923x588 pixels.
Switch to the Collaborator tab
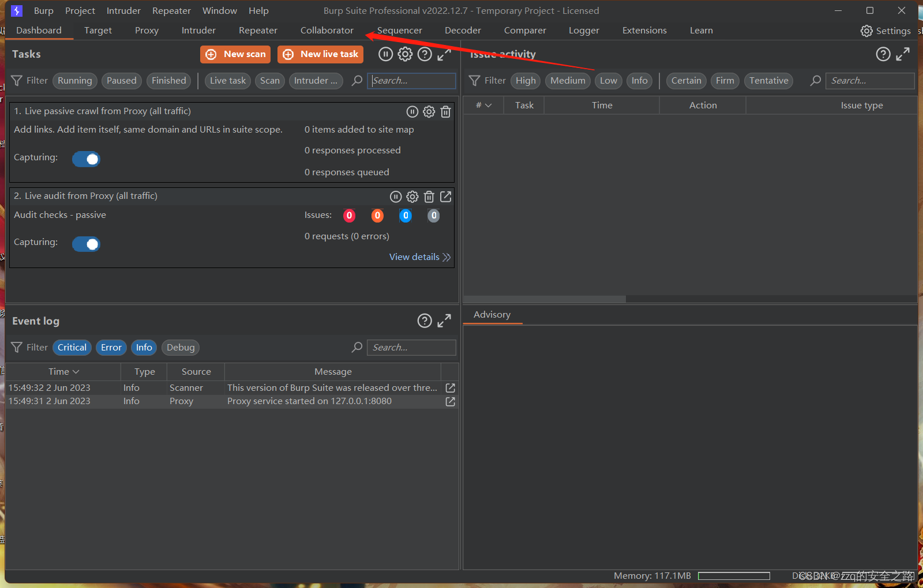point(327,31)
